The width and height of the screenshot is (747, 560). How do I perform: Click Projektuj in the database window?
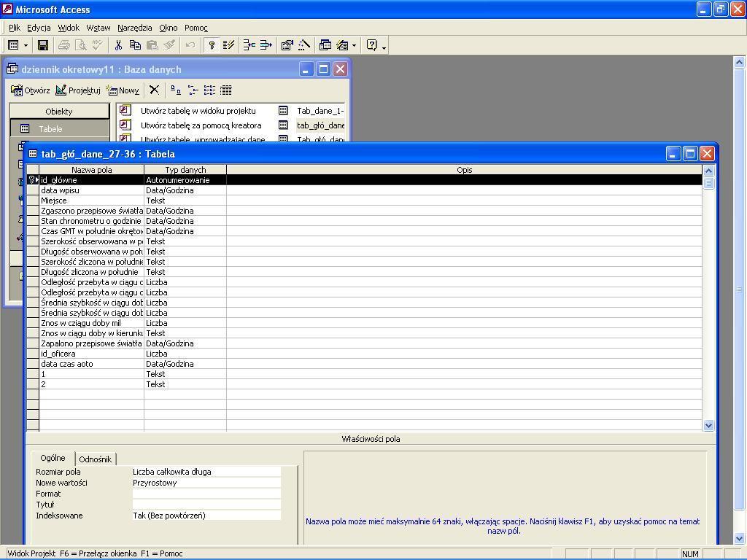78,90
